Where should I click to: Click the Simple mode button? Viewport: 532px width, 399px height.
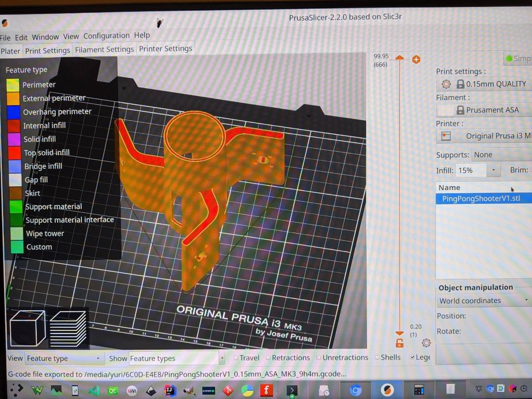point(518,59)
